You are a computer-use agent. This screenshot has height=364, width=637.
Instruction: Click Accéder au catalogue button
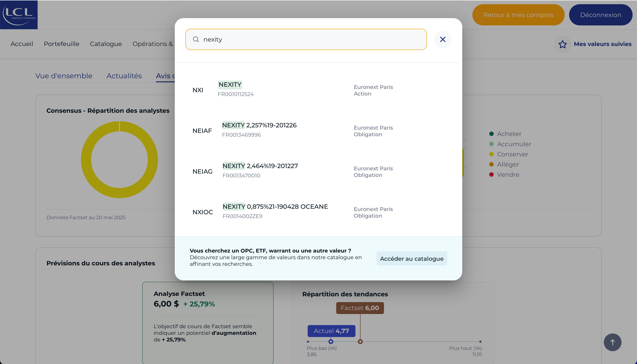pyautogui.click(x=412, y=259)
